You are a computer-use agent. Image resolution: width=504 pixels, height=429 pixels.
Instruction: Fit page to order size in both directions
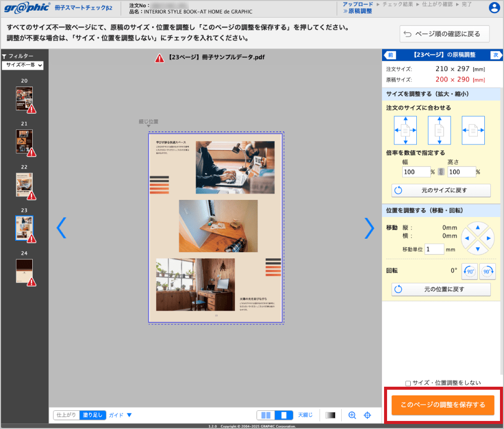point(405,130)
